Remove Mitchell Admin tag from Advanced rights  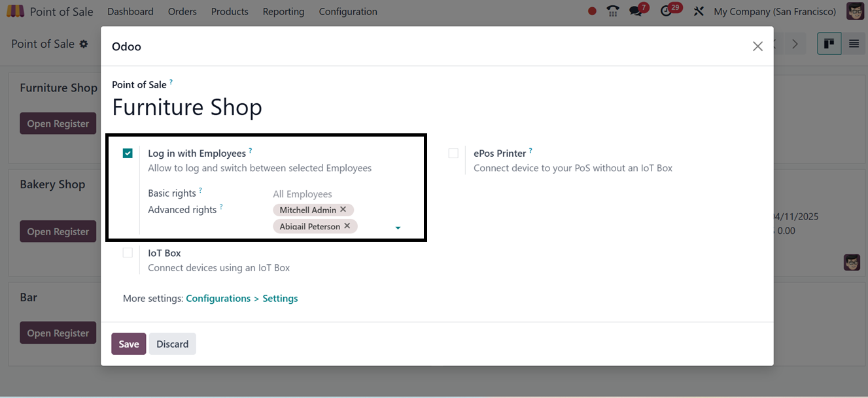(x=343, y=210)
